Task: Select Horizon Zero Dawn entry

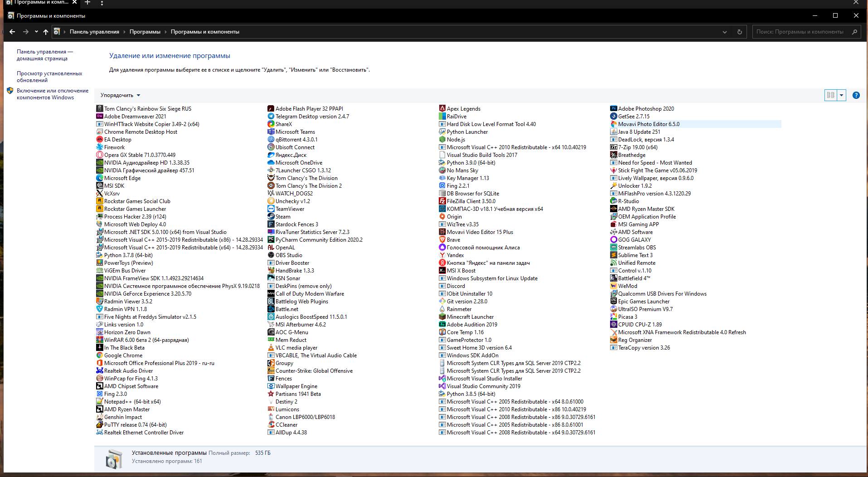Action: [x=127, y=332]
